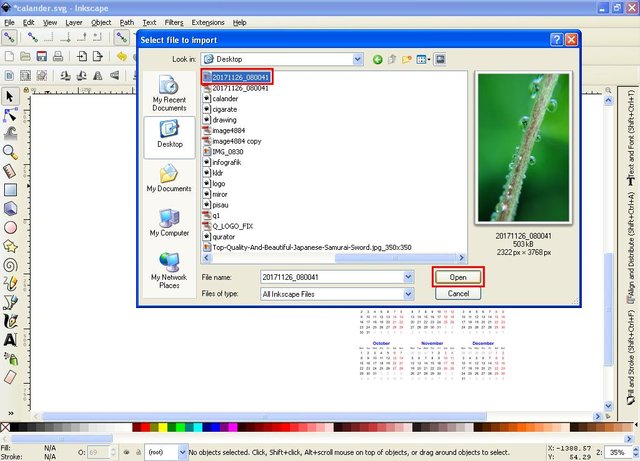Click the green plant preview image

click(x=523, y=148)
